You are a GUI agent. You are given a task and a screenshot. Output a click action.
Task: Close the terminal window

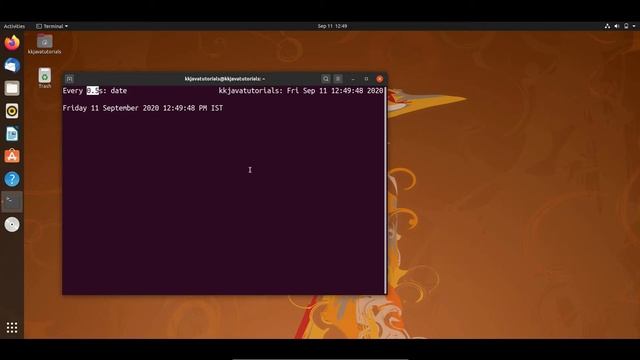(380, 79)
